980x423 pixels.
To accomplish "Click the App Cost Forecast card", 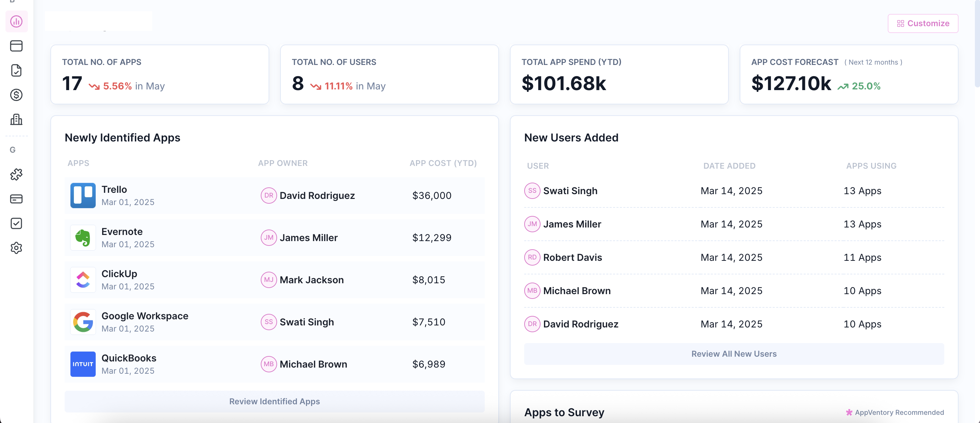I will pos(848,74).
